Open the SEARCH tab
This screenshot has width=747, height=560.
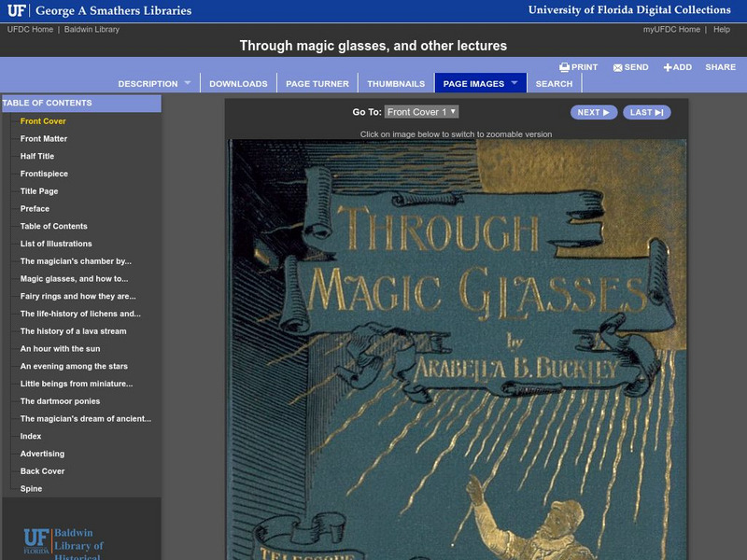pos(557,83)
